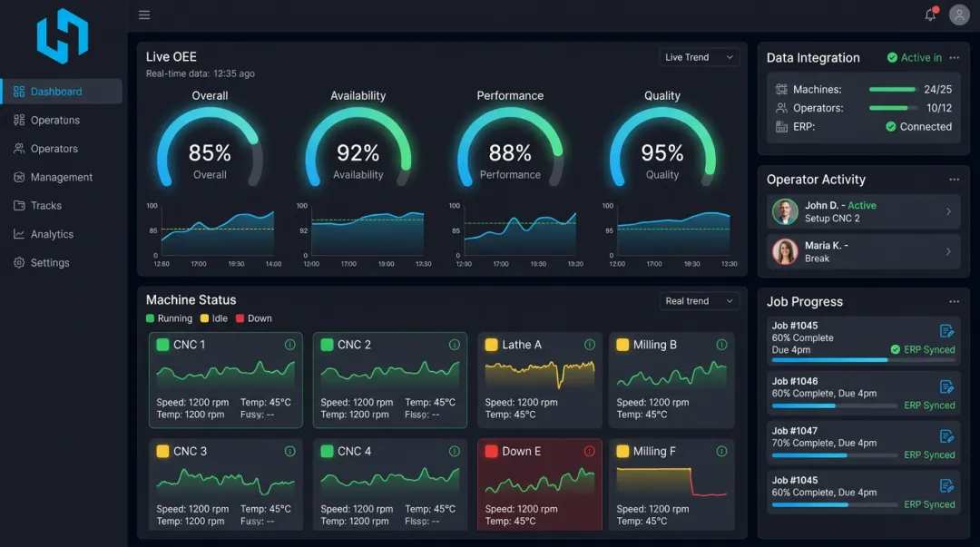Open Operator Activity more options

(954, 180)
